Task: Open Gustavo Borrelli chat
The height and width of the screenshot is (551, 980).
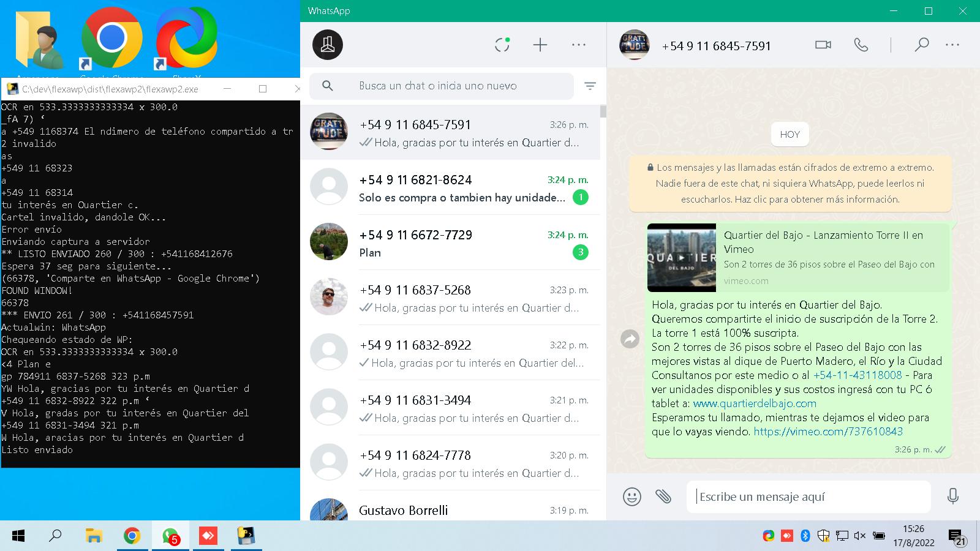Action: [x=450, y=506]
